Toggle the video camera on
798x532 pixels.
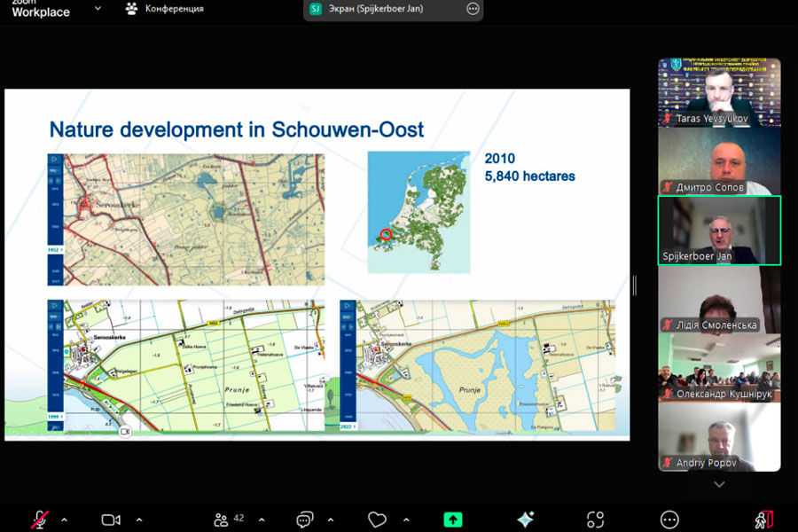click(x=111, y=520)
